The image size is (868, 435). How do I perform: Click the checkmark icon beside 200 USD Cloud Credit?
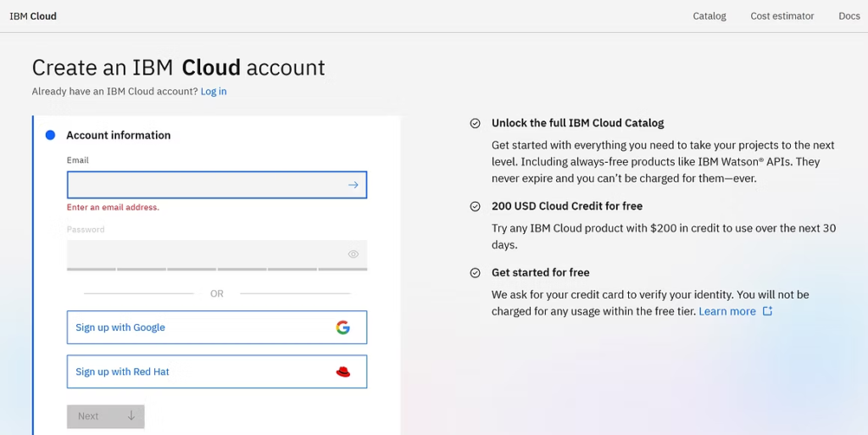pyautogui.click(x=475, y=206)
